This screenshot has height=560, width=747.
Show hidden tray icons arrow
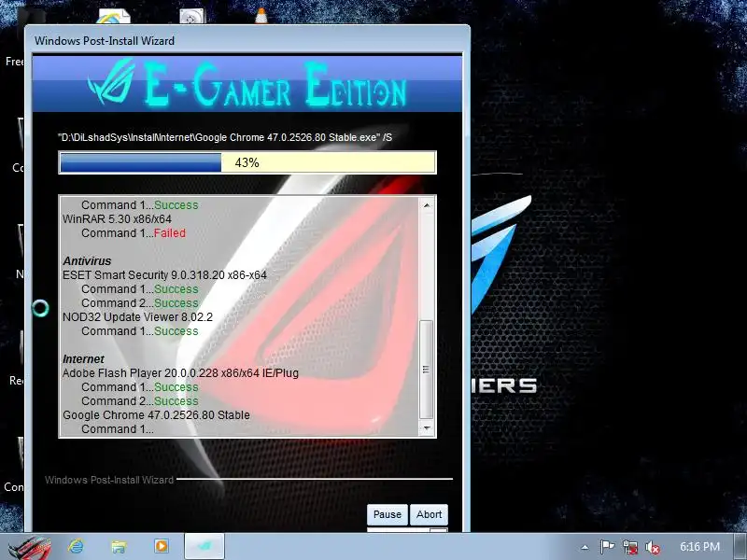585,547
